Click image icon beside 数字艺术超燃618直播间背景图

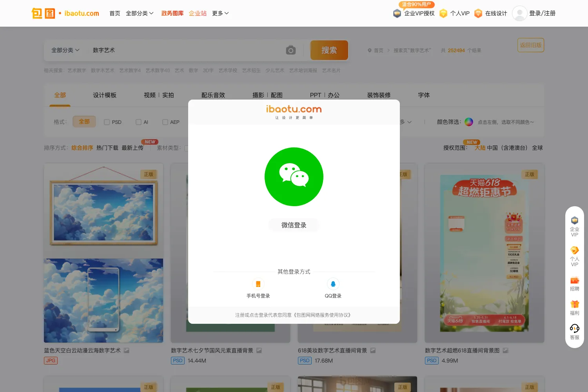[x=506, y=350]
